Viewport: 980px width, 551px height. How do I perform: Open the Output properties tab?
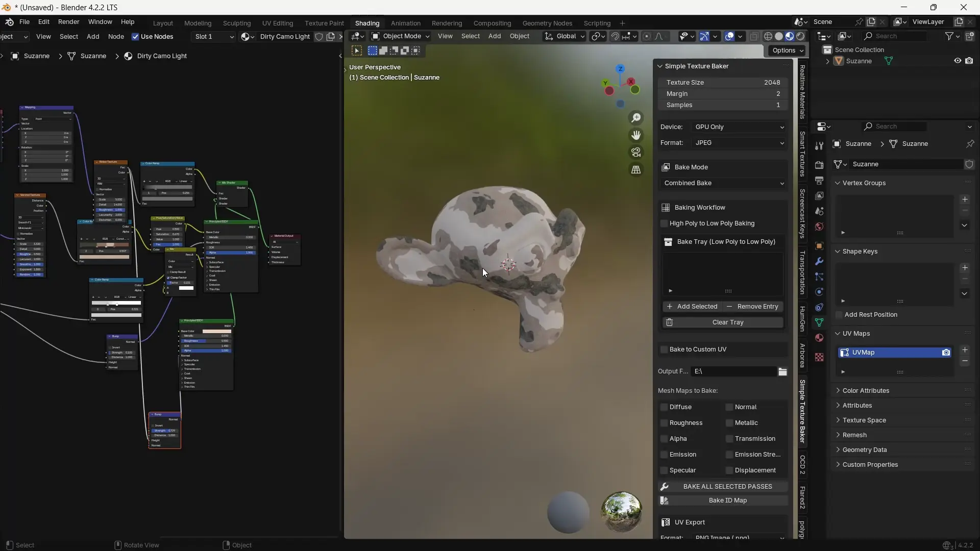(819, 181)
